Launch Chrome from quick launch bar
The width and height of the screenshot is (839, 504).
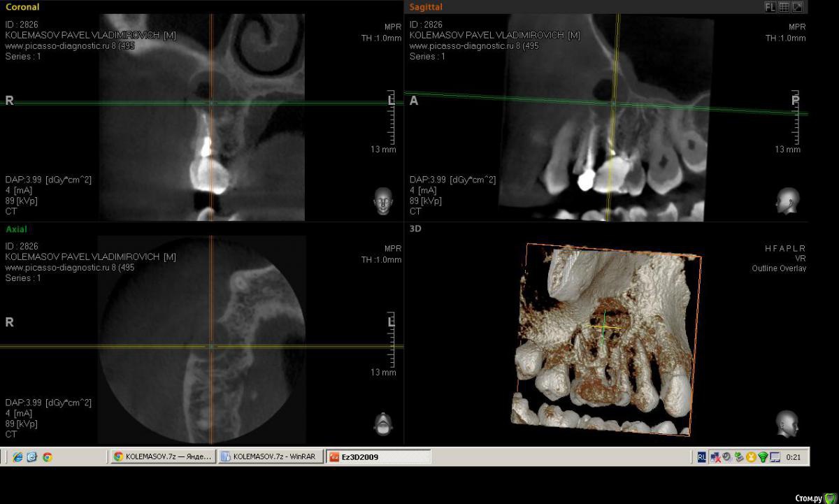pos(47,457)
